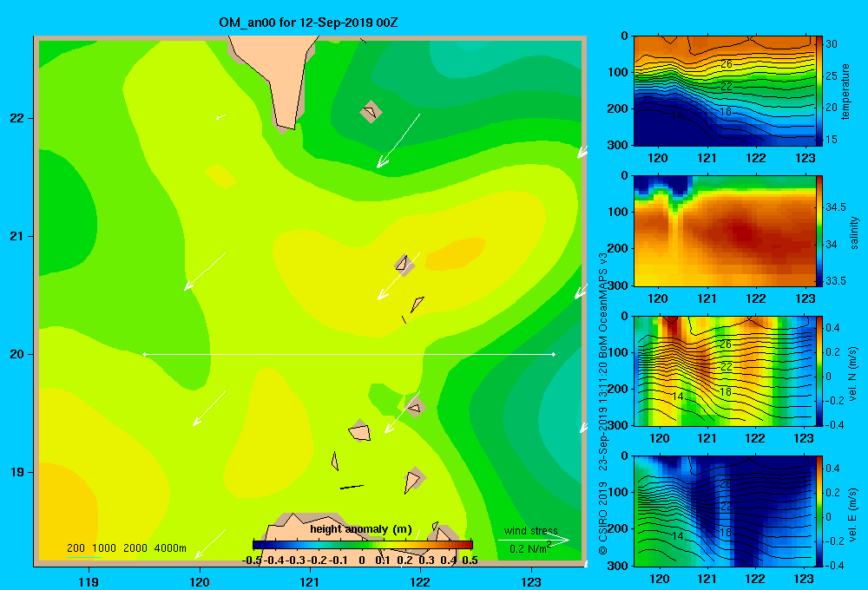
Task: Click the wind arrow near 21.7N 121.7E
Action: pyautogui.click(x=398, y=141)
